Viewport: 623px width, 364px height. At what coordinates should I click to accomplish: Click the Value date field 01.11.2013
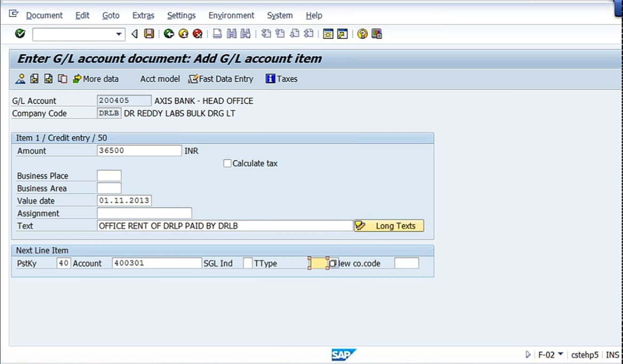124,201
